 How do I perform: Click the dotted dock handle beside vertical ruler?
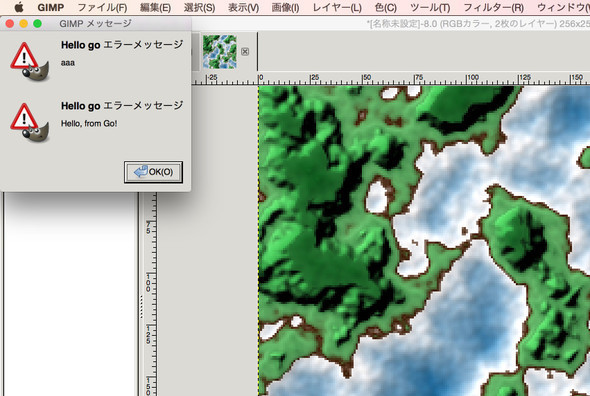[141, 307]
